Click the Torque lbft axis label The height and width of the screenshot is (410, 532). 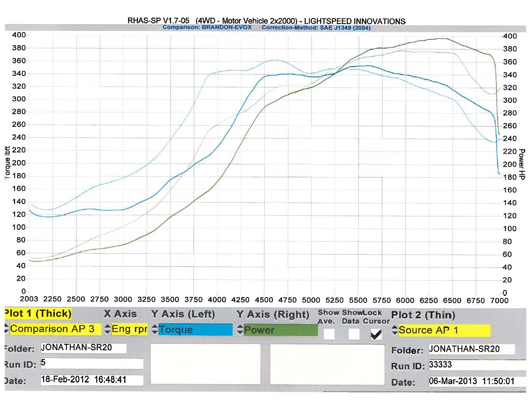click(7, 163)
